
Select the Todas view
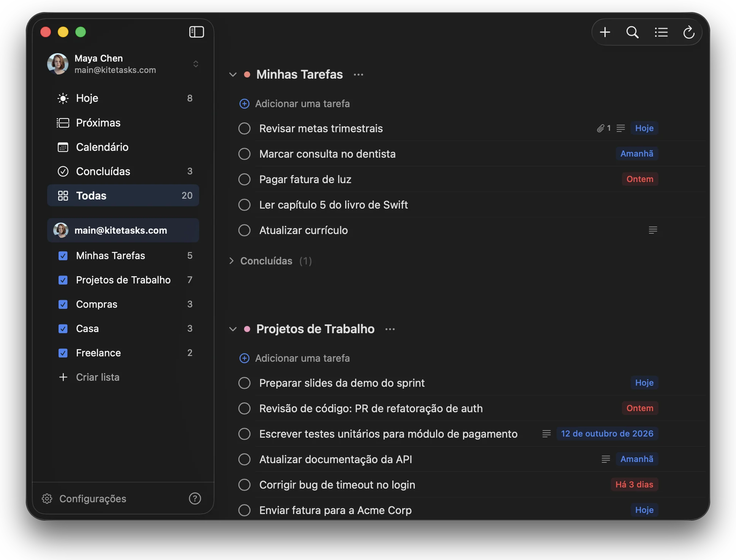pyautogui.click(x=123, y=195)
